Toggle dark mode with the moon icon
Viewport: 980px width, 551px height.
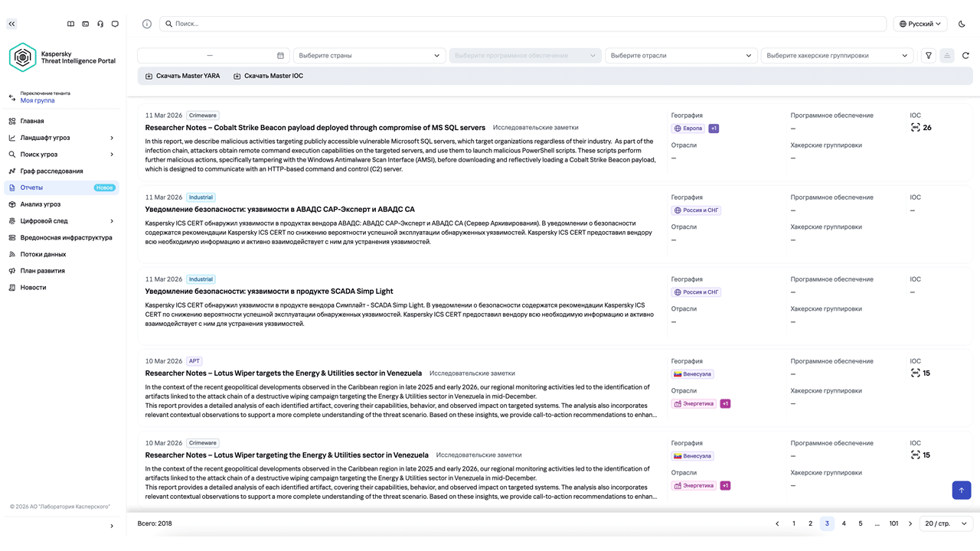coord(962,24)
